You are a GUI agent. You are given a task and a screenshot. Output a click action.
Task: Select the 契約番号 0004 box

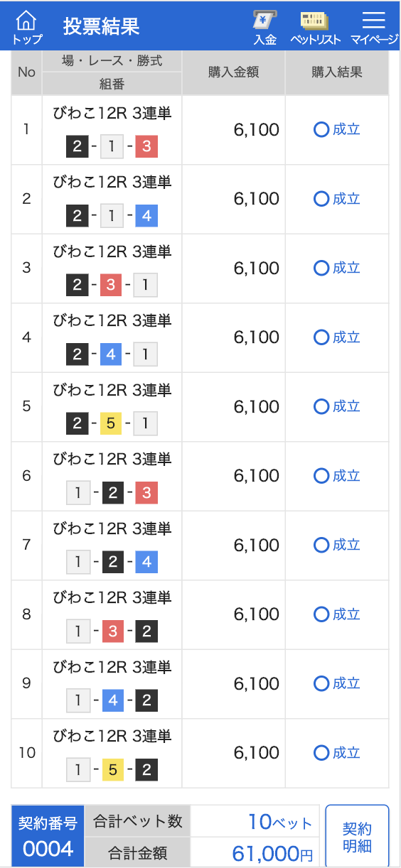tap(48, 837)
